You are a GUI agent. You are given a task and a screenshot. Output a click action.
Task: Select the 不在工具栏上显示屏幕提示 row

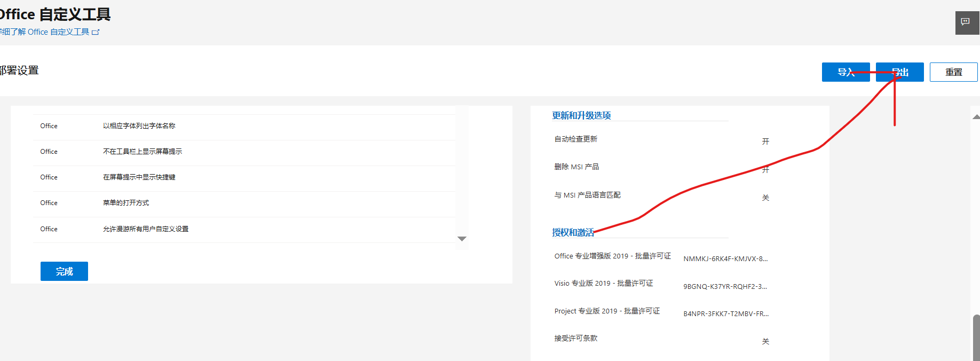[244, 152]
